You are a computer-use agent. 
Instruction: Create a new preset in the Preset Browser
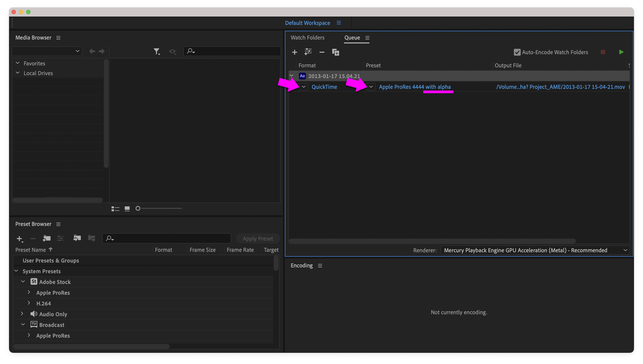click(20, 238)
